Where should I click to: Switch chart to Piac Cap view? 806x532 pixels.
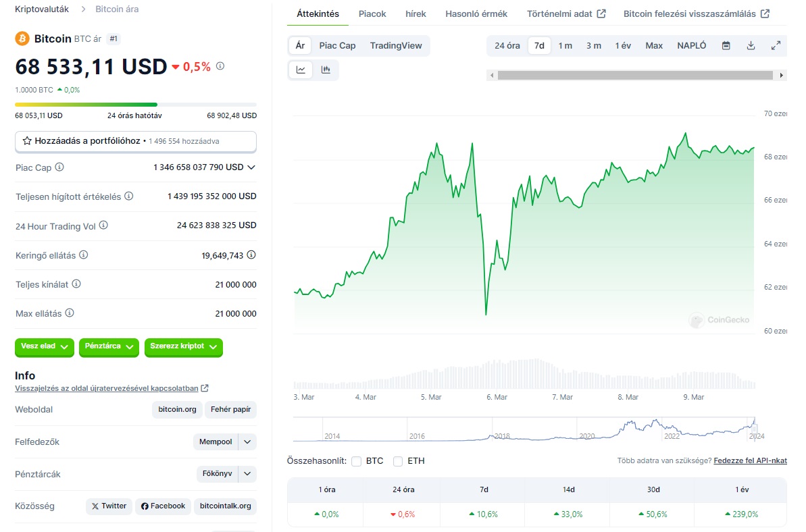click(x=337, y=46)
